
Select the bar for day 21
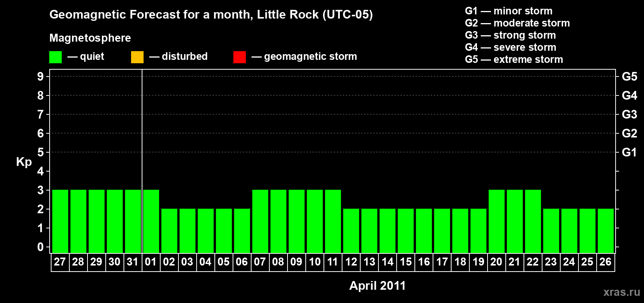point(515,221)
